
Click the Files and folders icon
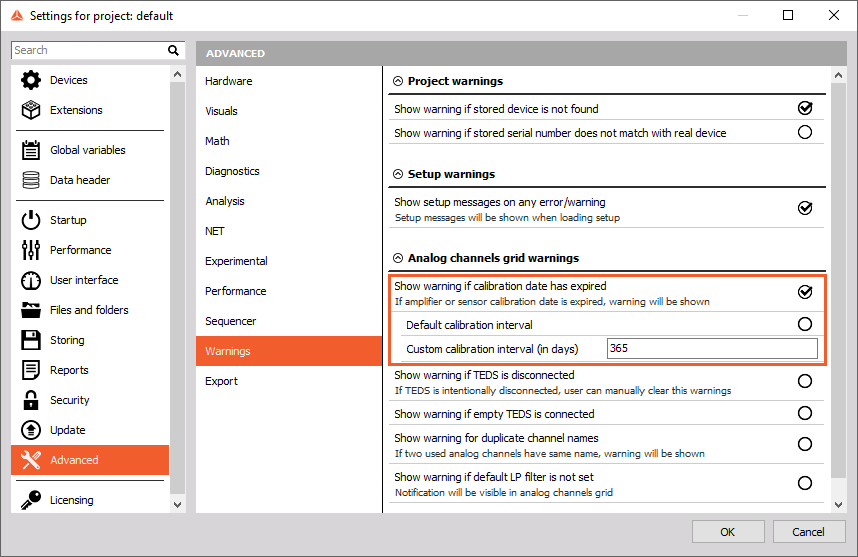[x=31, y=310]
